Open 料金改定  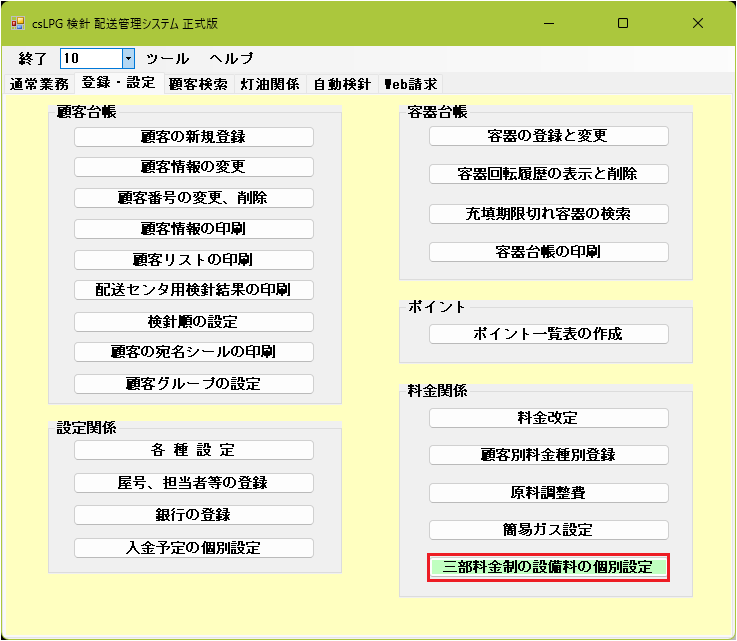[549, 418]
